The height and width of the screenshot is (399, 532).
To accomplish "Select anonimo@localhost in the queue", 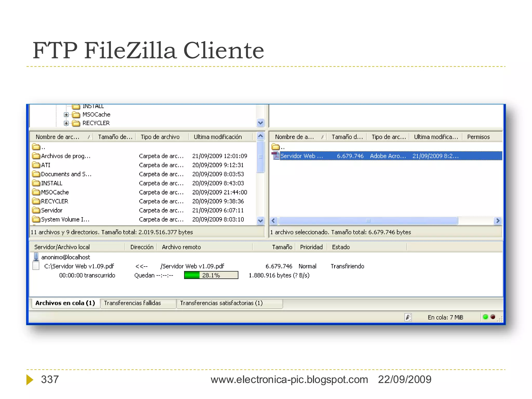I will (x=65, y=257).
